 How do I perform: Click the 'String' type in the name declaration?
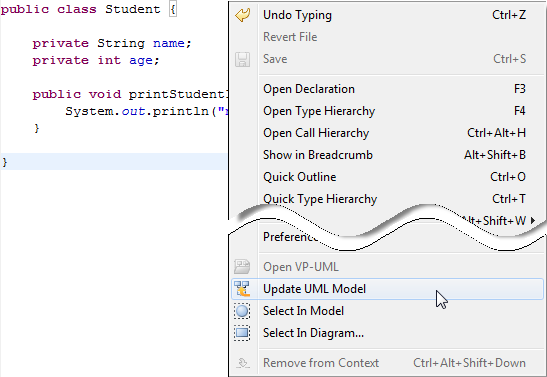[121, 43]
